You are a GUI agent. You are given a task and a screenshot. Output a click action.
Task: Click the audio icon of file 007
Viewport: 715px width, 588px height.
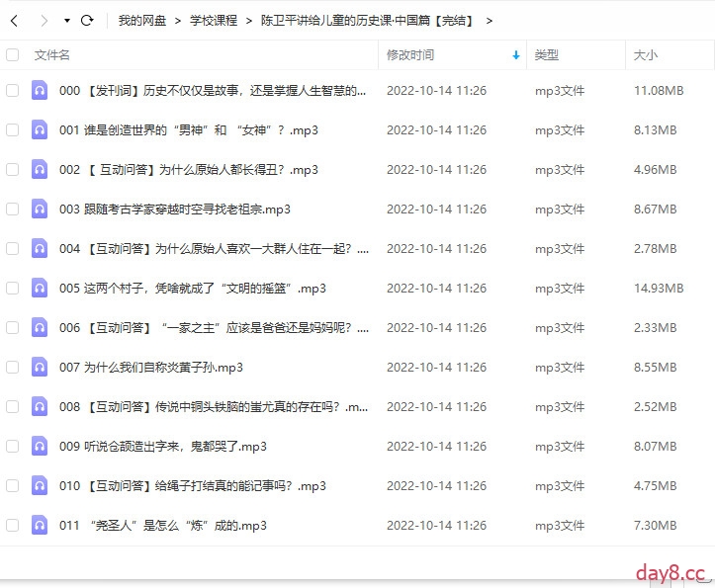pos(40,367)
